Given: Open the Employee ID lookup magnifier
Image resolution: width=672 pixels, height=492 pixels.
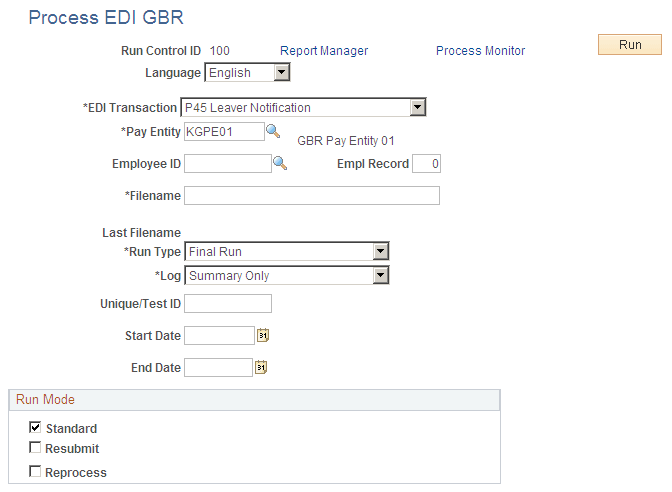Looking at the screenshot, I should click(x=280, y=163).
